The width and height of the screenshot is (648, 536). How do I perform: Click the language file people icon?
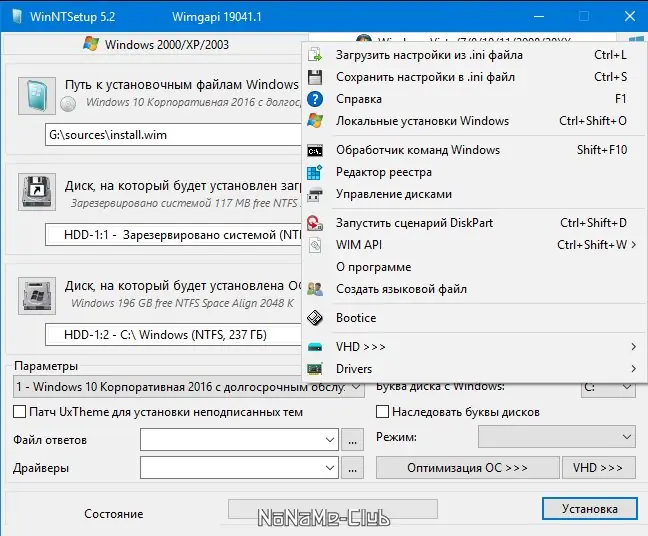click(315, 289)
